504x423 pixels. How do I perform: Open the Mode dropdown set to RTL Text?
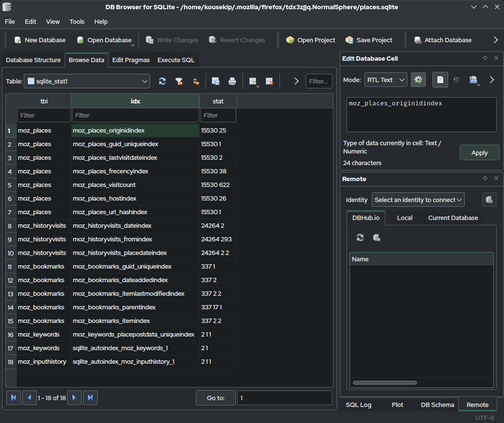pyautogui.click(x=386, y=80)
